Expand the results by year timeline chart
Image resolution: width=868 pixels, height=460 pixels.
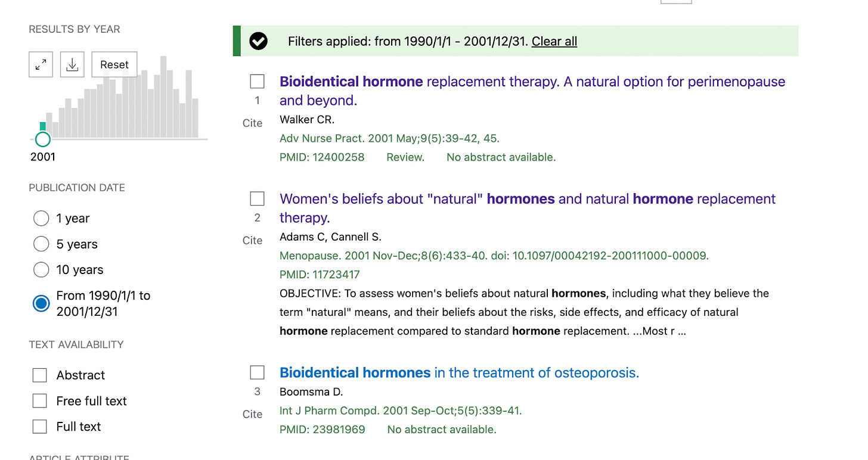41,65
